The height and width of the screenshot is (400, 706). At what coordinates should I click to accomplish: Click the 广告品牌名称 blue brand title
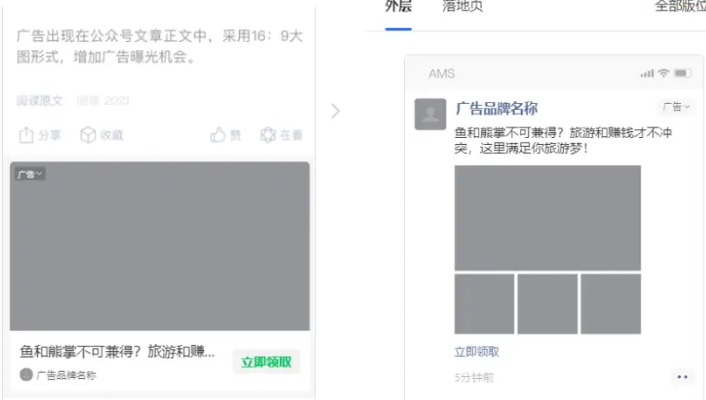click(x=497, y=108)
